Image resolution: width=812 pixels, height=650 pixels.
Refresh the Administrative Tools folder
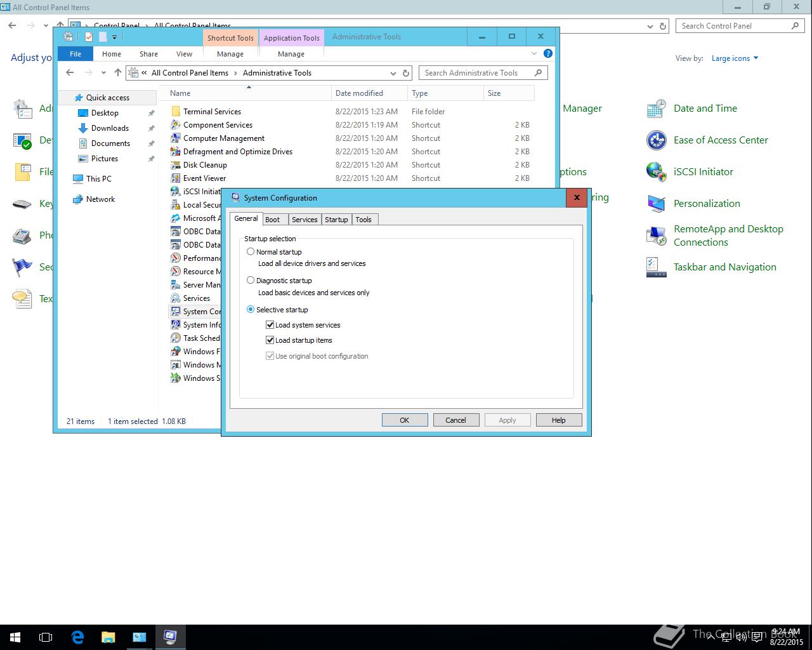[406, 73]
